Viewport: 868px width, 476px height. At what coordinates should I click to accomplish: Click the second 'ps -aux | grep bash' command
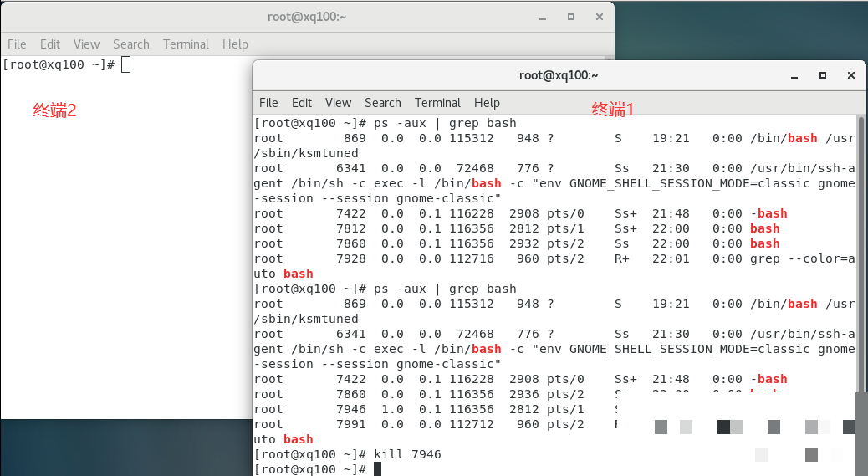click(x=445, y=289)
